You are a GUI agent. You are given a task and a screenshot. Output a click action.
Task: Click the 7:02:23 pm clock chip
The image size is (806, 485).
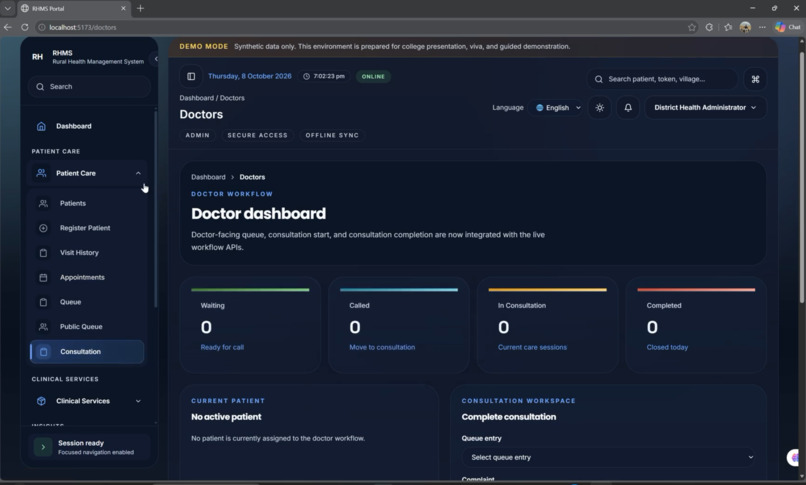click(324, 77)
